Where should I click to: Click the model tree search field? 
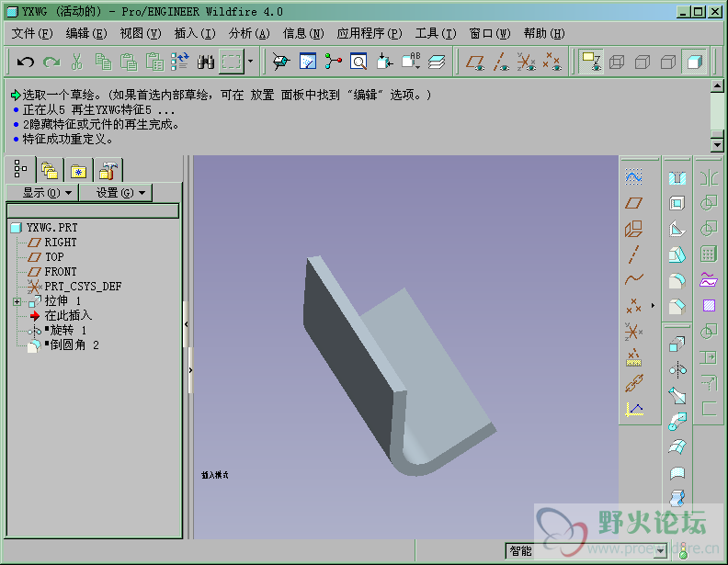(x=93, y=211)
